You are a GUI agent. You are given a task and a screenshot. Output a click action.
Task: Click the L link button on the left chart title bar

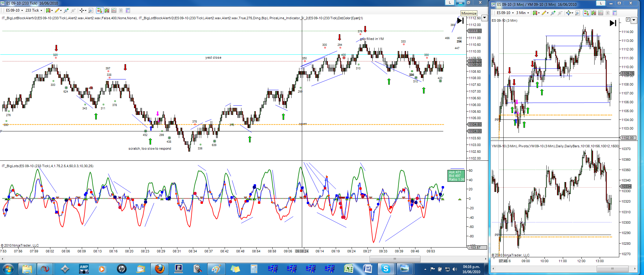tap(450, 3)
